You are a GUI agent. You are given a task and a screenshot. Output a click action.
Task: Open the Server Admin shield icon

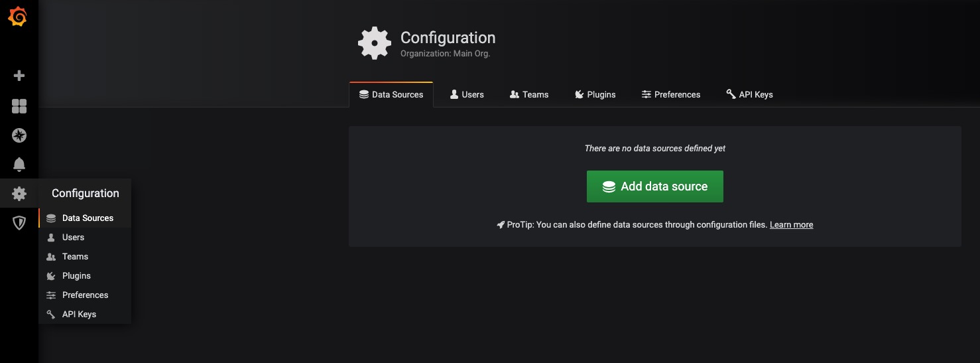point(19,223)
